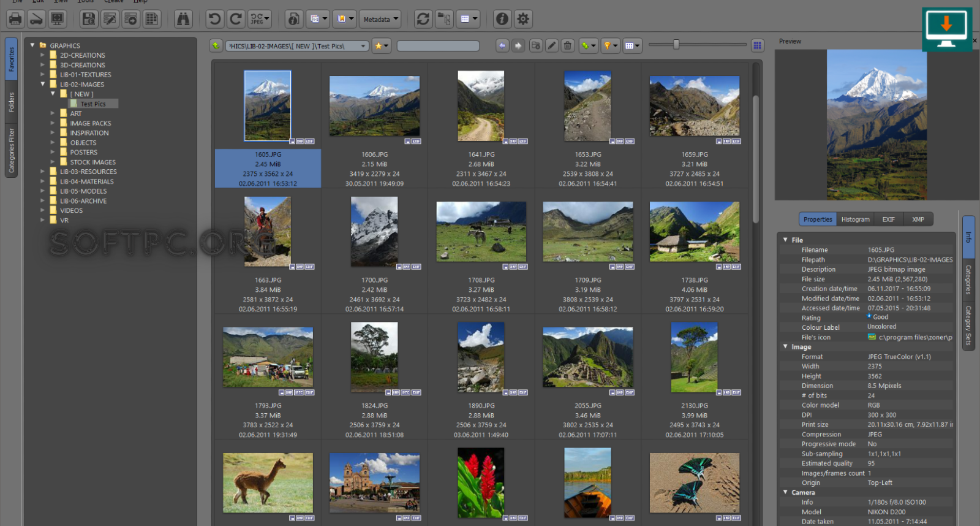Open the Find binoculars icon

[x=183, y=19]
